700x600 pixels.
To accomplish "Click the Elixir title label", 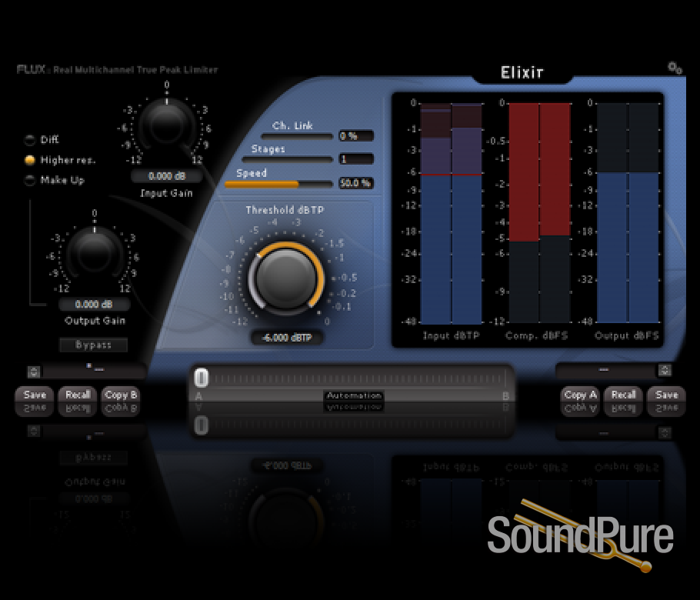I will 522,72.
